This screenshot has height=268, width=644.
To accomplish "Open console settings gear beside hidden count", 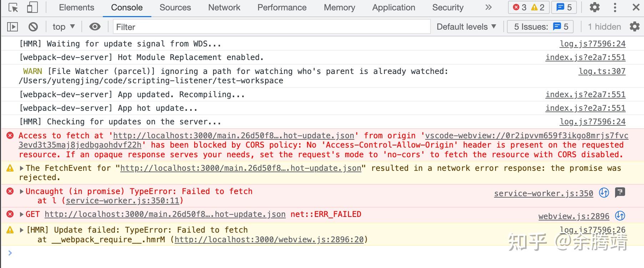I will click(635, 27).
